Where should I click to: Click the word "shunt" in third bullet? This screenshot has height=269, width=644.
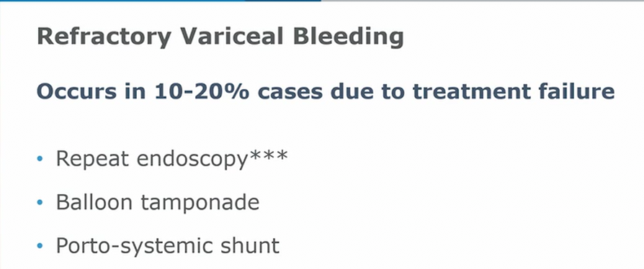(x=251, y=246)
